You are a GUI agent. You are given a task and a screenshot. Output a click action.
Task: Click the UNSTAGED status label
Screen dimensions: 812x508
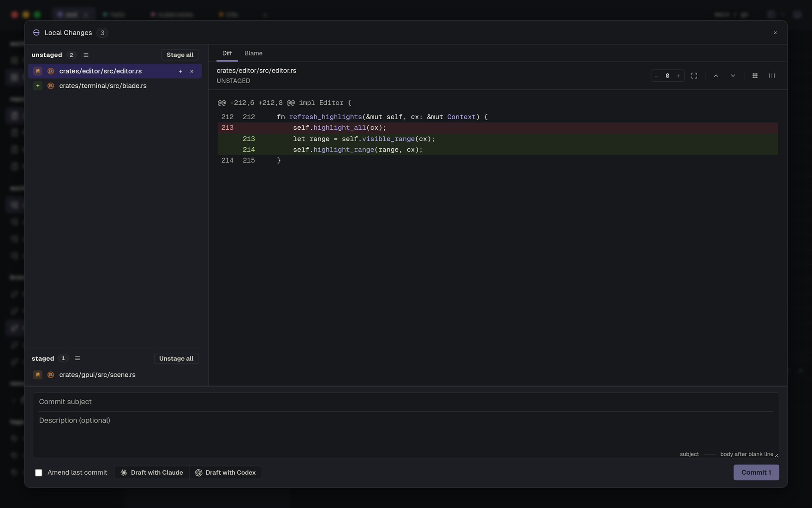tap(233, 81)
